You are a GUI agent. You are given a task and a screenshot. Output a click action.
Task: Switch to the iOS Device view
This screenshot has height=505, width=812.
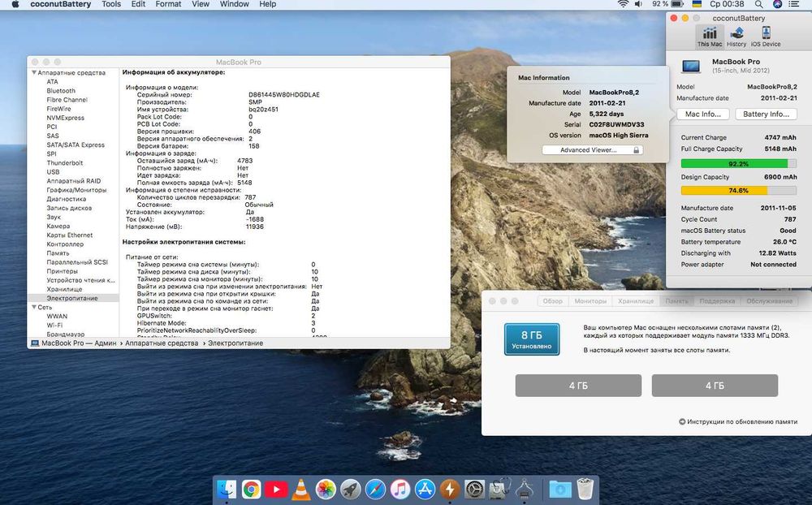click(x=766, y=37)
